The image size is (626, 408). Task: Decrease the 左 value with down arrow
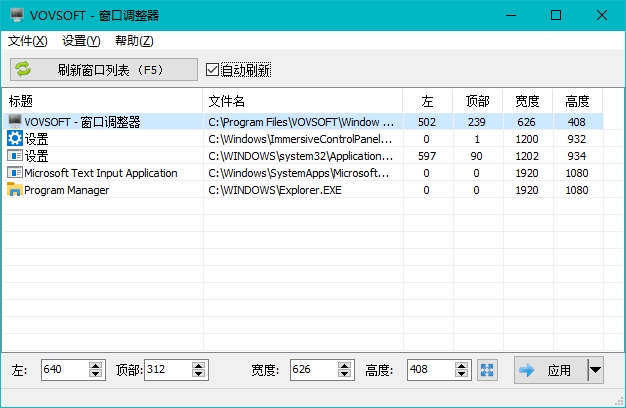95,374
